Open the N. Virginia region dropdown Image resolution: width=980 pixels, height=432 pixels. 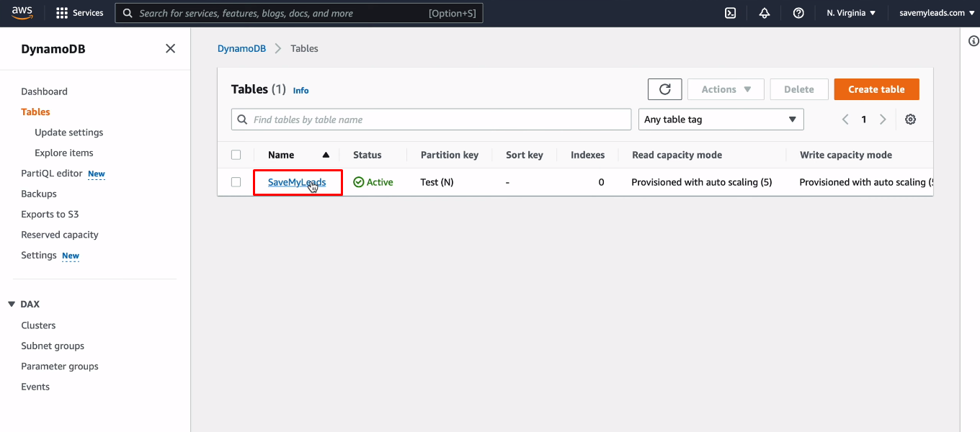point(851,13)
